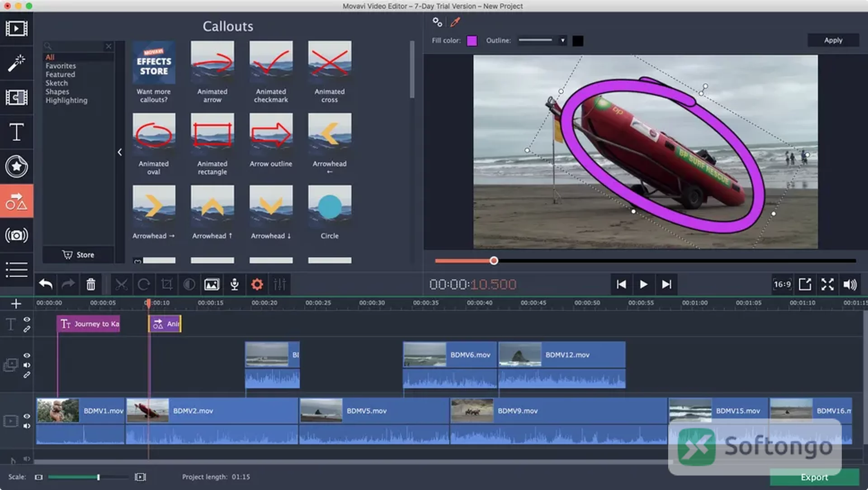Open the Callouts shapes tab
Screen dimensions: 868x490
coord(16,201)
